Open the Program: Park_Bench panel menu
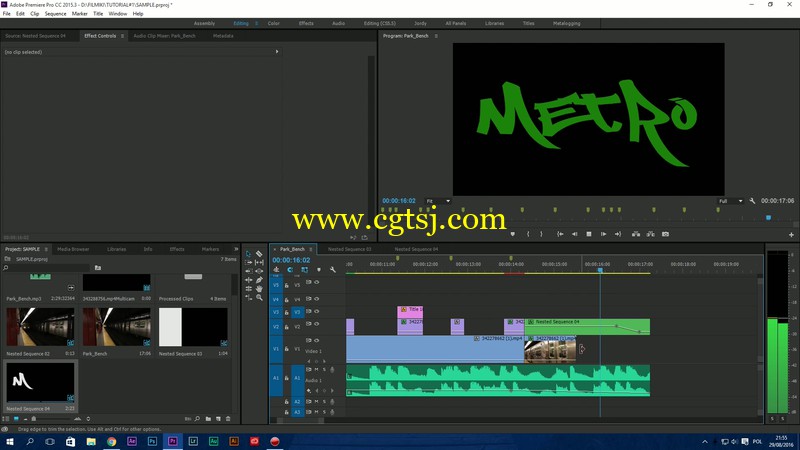800x450 pixels. tap(436, 36)
